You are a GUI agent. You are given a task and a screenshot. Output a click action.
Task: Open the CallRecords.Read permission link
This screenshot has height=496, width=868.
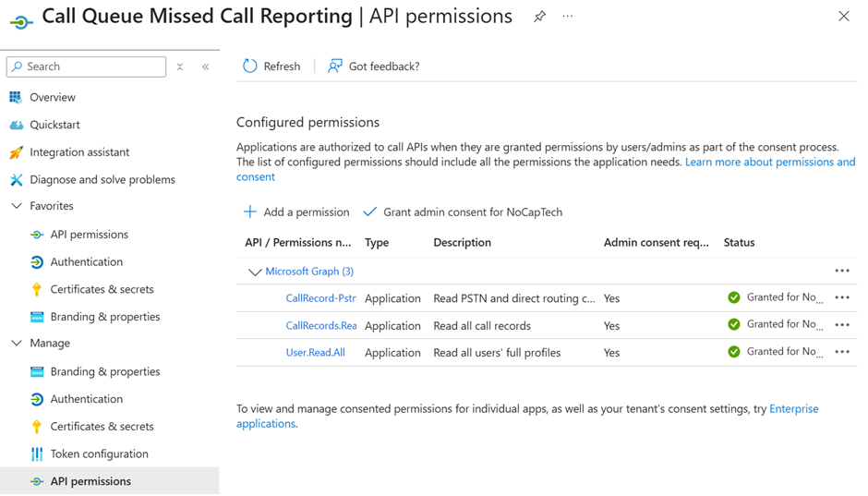(320, 325)
